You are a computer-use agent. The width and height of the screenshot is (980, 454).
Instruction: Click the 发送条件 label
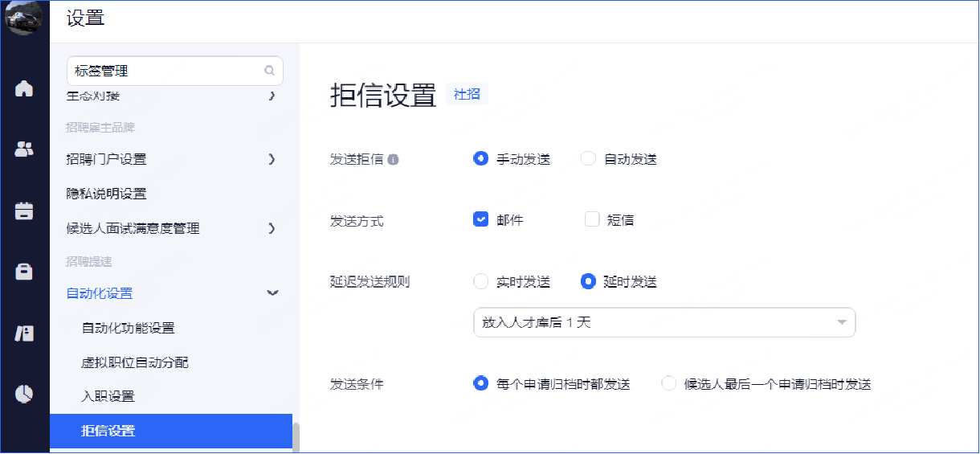pos(357,384)
